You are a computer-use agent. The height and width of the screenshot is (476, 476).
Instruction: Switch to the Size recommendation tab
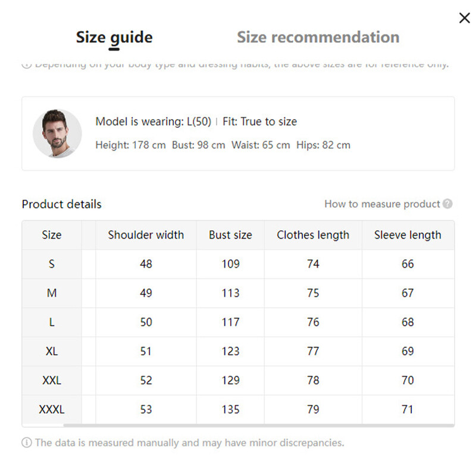pyautogui.click(x=318, y=37)
